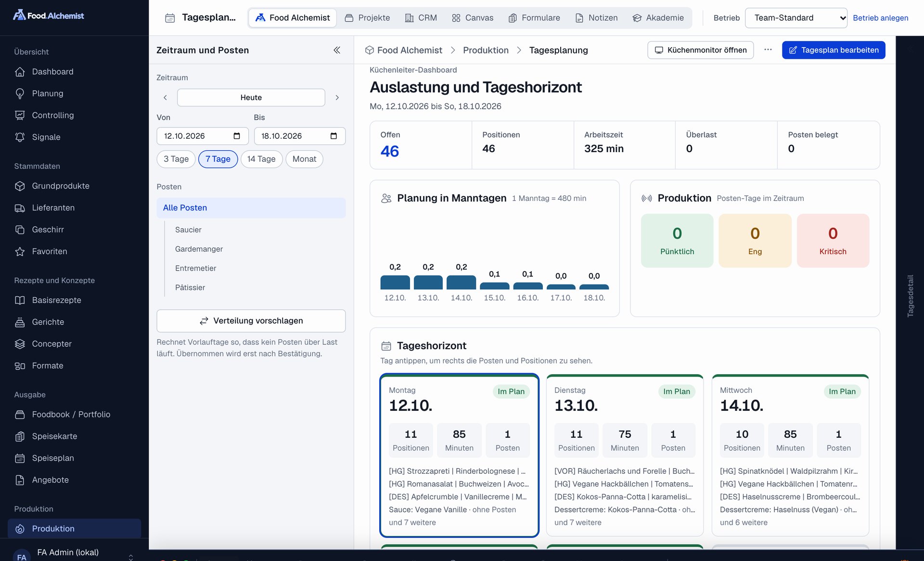The height and width of the screenshot is (561, 924).
Task: Switch to the Canvas tab
Action: (473, 18)
